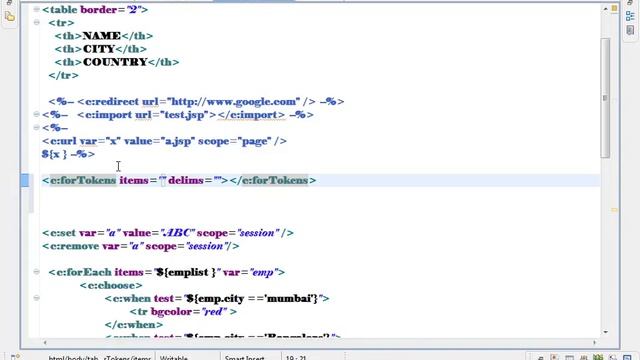Click the horizontal scrollbar track
640x360 pixels.
[x=320, y=342]
